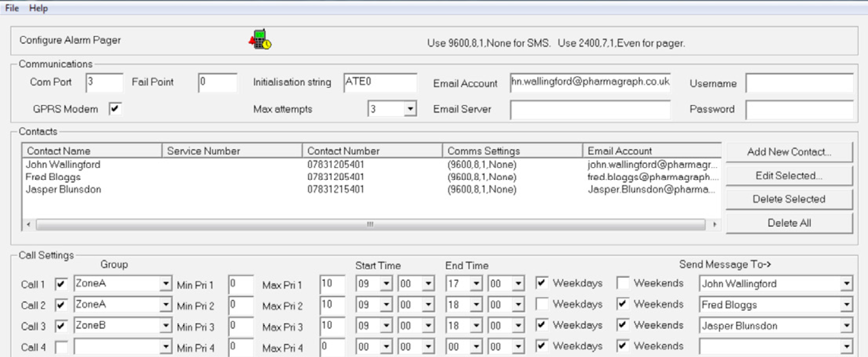The height and width of the screenshot is (357, 868).
Task: Click the Edit Selected button
Action: [x=789, y=176]
